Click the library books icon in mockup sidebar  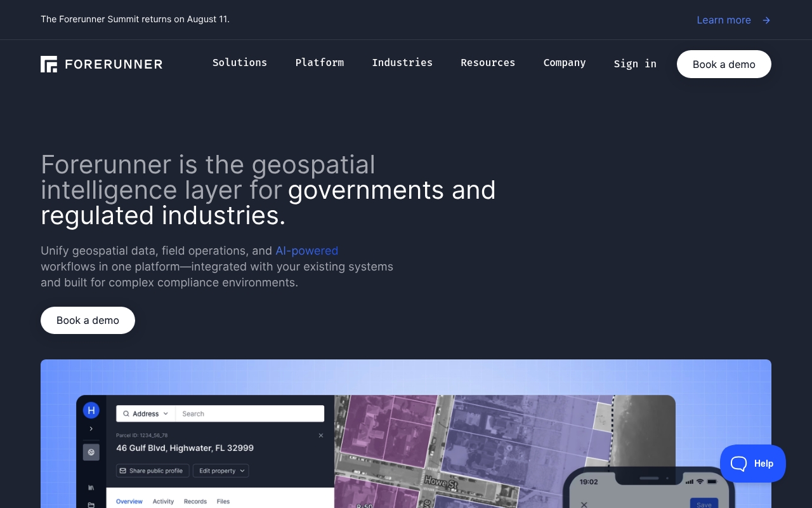click(91, 488)
